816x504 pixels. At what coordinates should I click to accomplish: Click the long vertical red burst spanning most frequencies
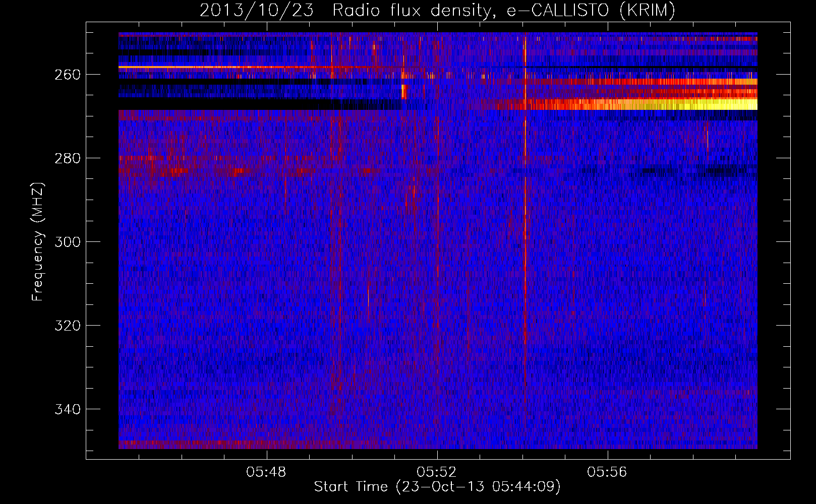(x=525, y=212)
